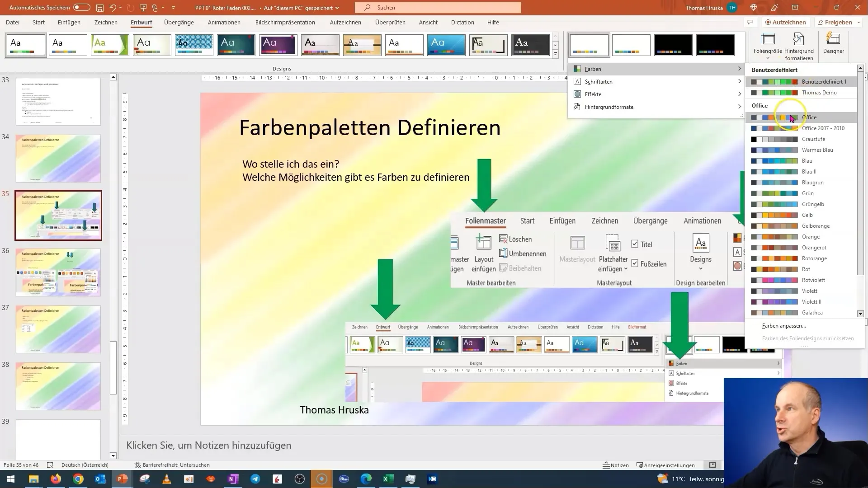This screenshot has width=868, height=488.
Task: Switch to the Animationen tab
Action: [224, 22]
